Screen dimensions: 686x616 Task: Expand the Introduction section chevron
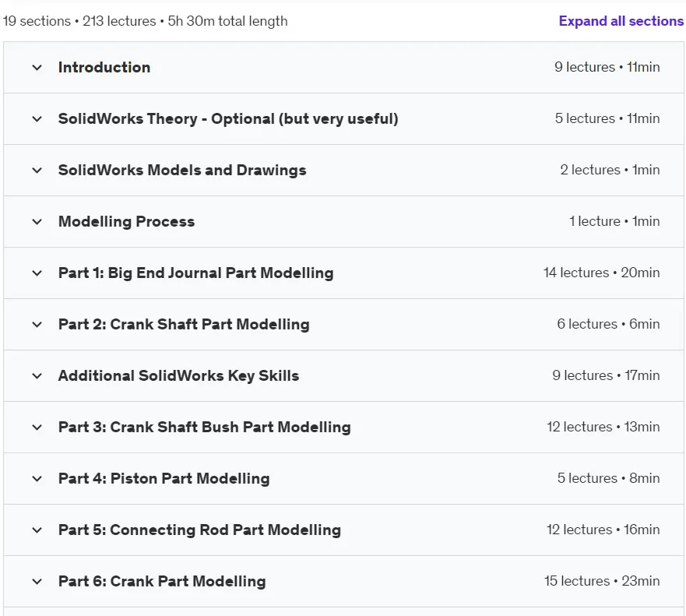click(37, 68)
